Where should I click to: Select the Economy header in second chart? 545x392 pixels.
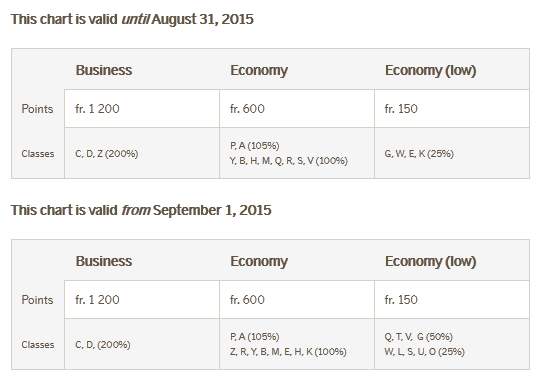coord(259,262)
